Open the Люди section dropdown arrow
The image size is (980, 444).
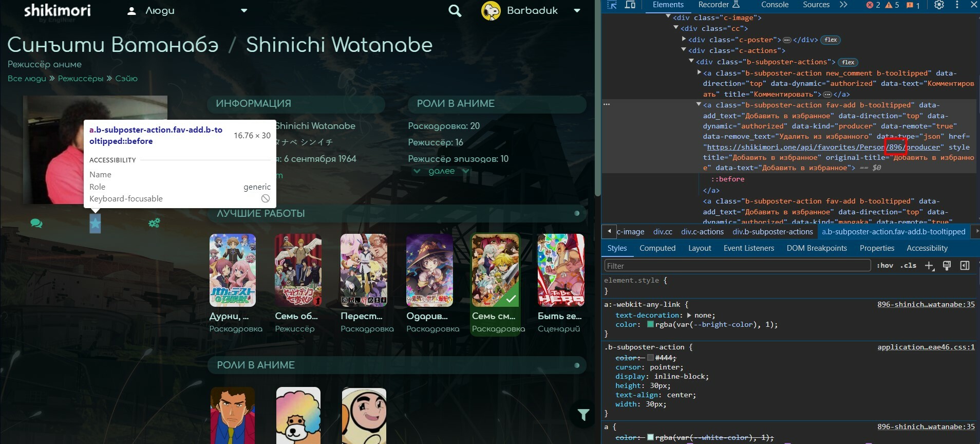pos(244,11)
